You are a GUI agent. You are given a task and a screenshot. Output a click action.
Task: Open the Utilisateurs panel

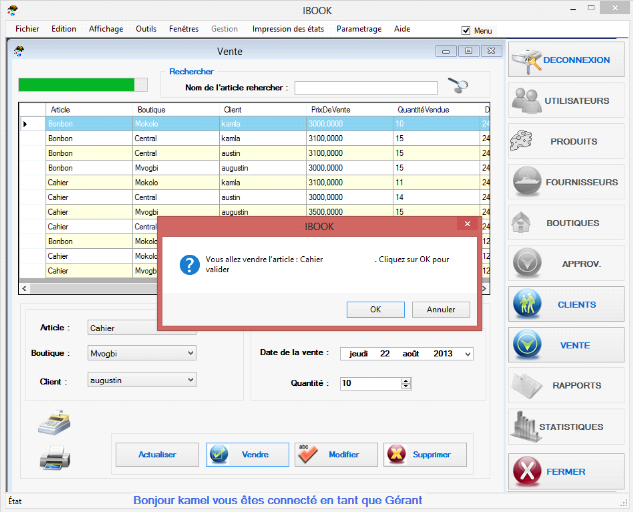point(567,101)
